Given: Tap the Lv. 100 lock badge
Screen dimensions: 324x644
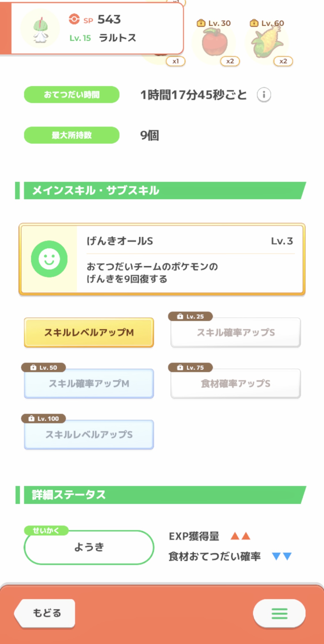Looking at the screenshot, I should [x=44, y=418].
